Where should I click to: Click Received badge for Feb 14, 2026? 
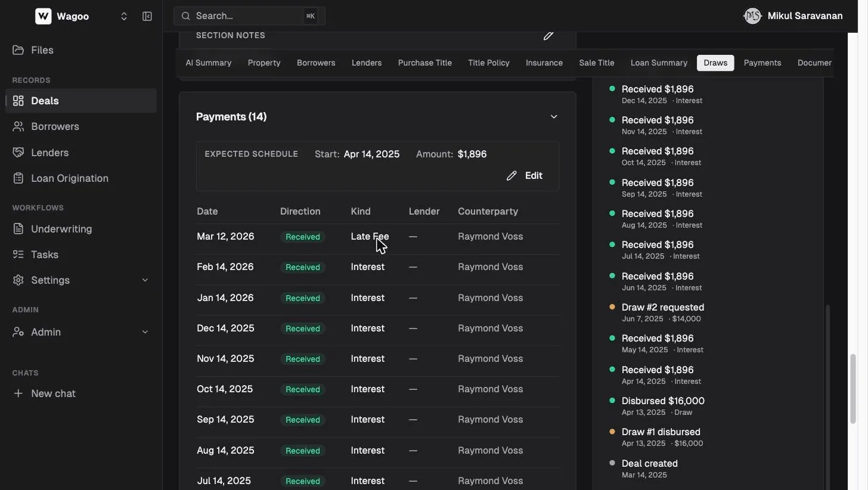[303, 267]
